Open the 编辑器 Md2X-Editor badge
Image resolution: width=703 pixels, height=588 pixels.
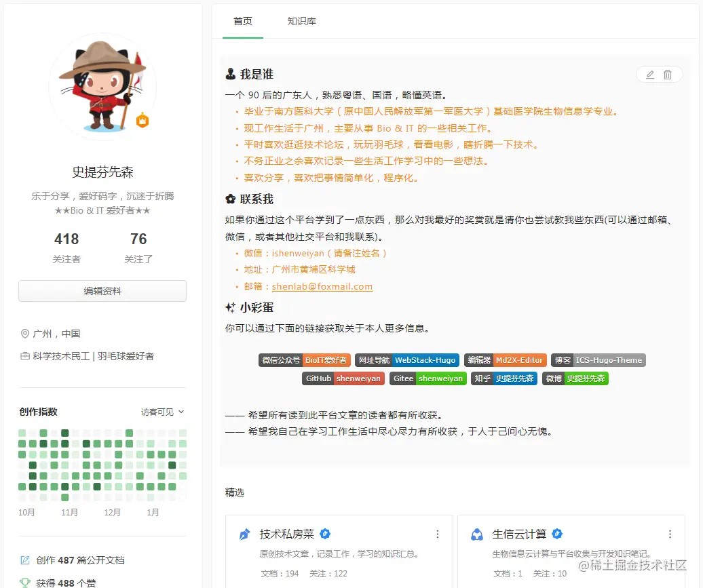(506, 360)
